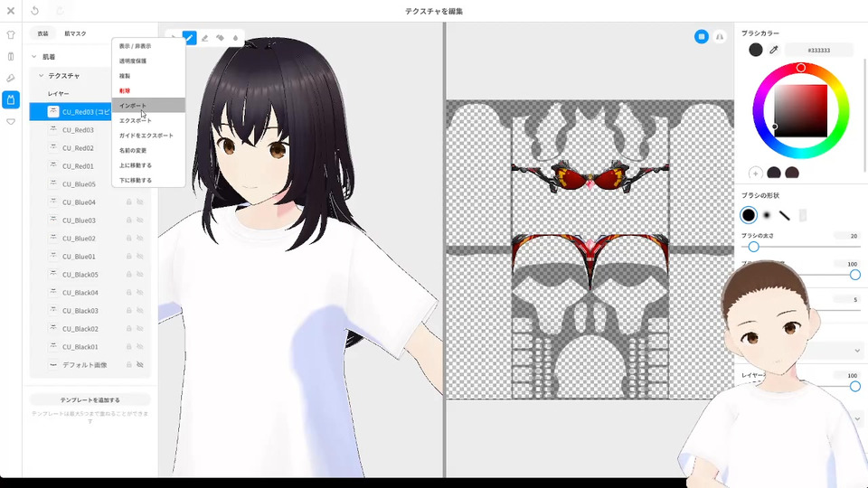Screen dimensions: 868x488
Task: Select the CU_Red01 layer
Action: click(78, 166)
